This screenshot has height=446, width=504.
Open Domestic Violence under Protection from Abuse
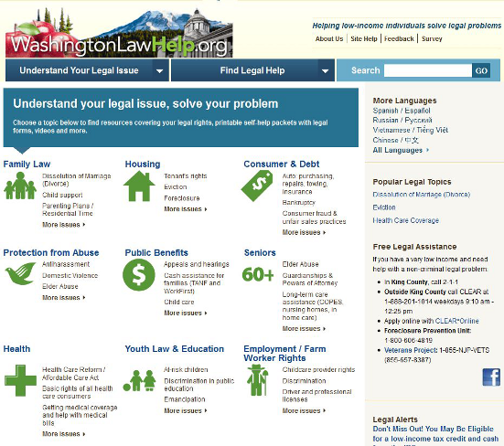[70, 275]
